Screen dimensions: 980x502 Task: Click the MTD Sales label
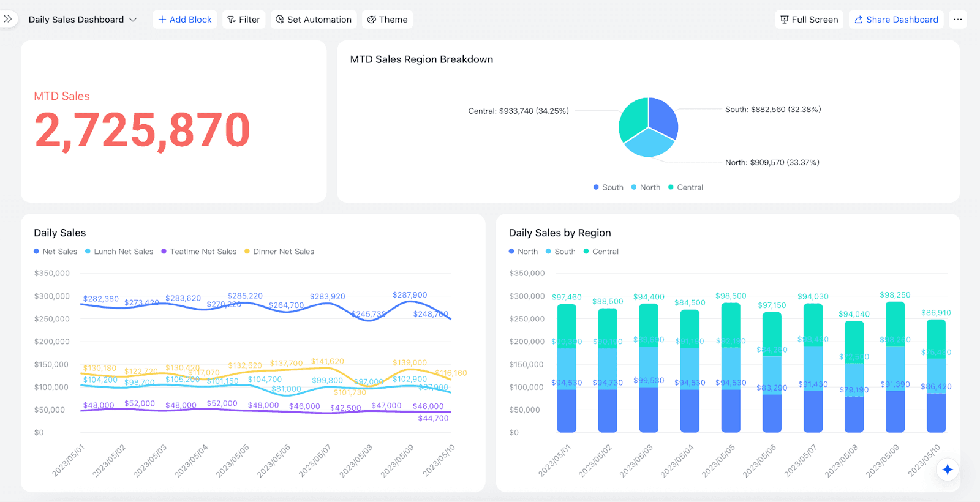[62, 96]
